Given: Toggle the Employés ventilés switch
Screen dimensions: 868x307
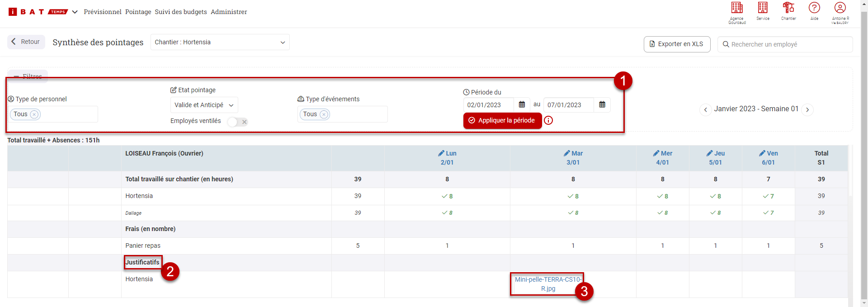Looking at the screenshot, I should pos(238,122).
